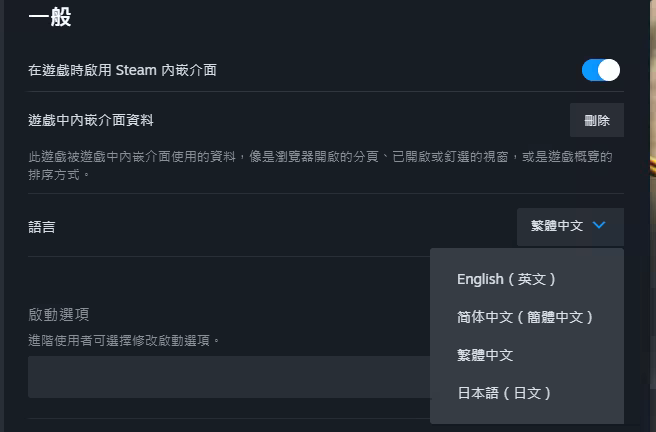Viewport: 656px width, 432px height.
Task: Click the blue chevron arrow beside 繁體中文
Action: [599, 226]
